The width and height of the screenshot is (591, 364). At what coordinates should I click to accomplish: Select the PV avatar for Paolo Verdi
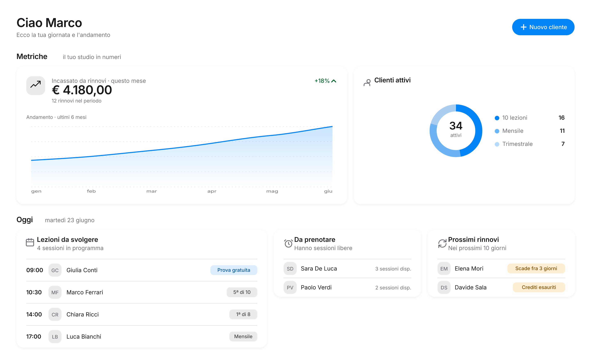(290, 287)
